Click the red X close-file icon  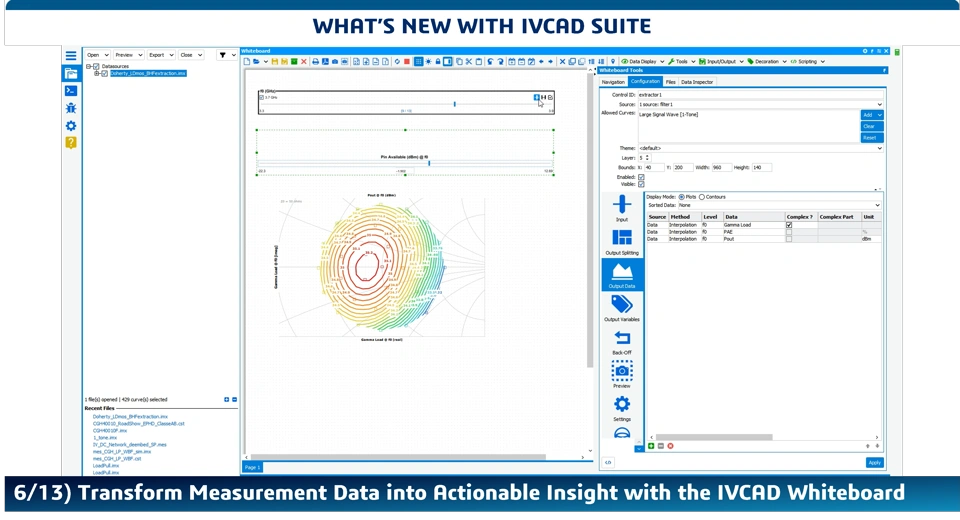[304, 61]
